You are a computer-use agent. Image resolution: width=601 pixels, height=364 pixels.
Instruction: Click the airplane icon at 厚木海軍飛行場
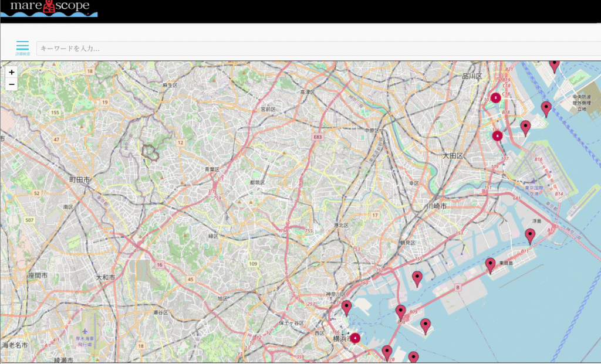[x=85, y=331]
